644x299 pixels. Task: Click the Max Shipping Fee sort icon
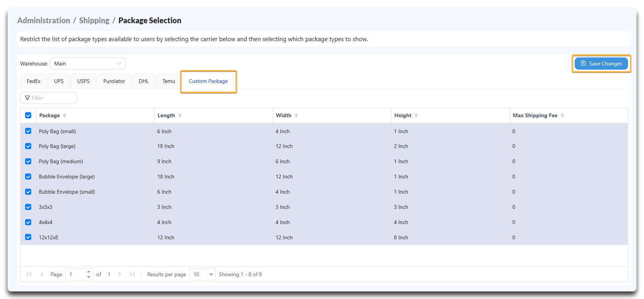pyautogui.click(x=562, y=115)
